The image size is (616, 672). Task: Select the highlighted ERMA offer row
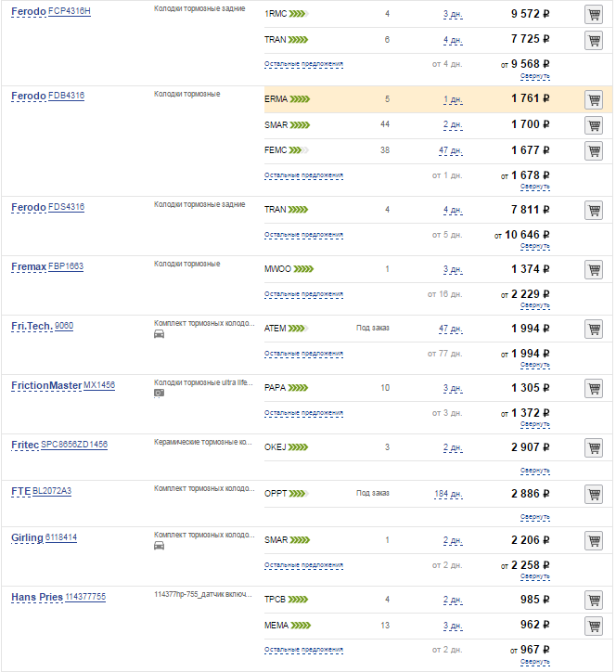(x=438, y=99)
